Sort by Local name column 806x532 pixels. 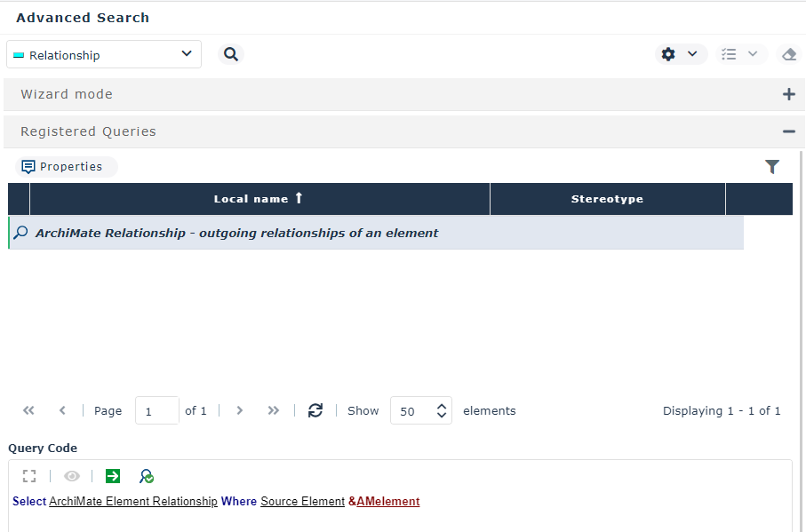click(x=259, y=199)
